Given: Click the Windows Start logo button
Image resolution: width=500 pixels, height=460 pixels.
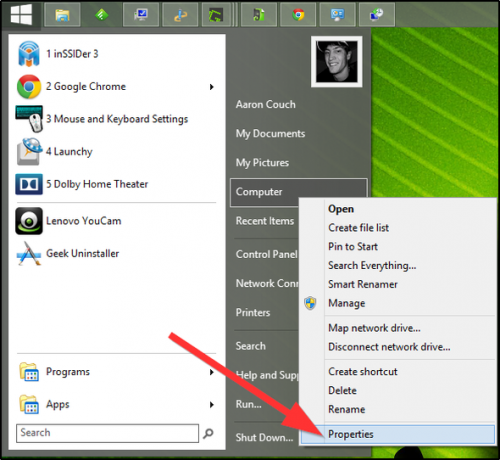Looking at the screenshot, I should point(21,15).
